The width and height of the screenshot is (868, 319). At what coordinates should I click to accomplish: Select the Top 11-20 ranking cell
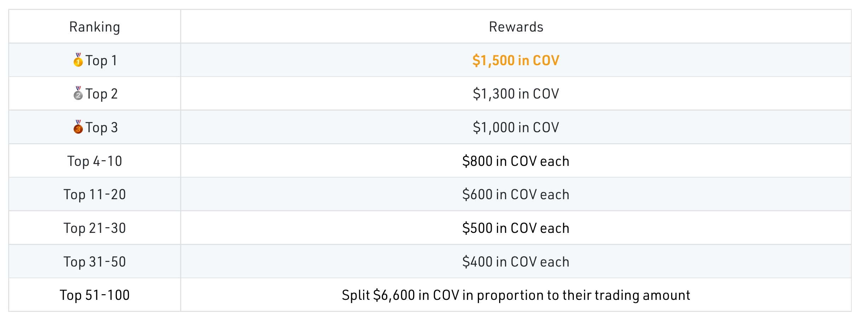pos(95,194)
